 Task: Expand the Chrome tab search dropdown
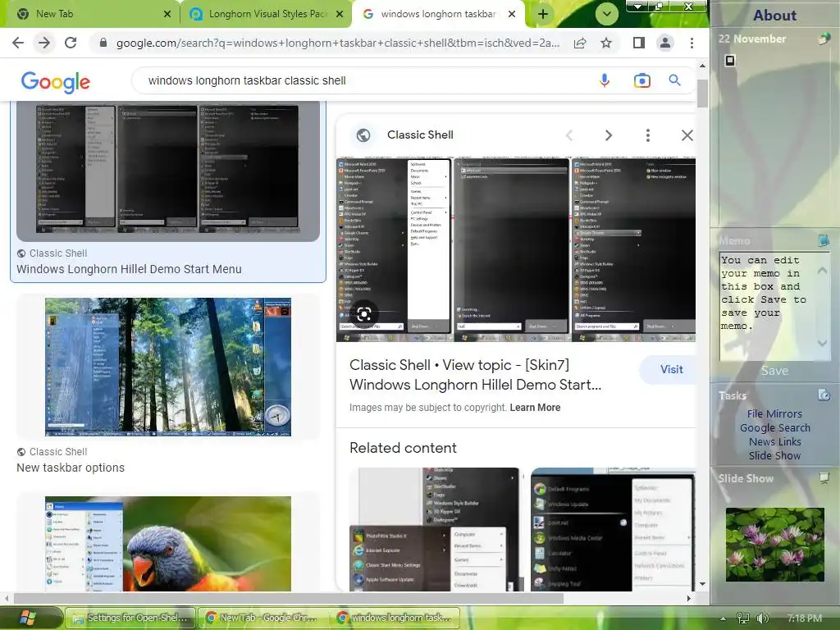coord(606,14)
